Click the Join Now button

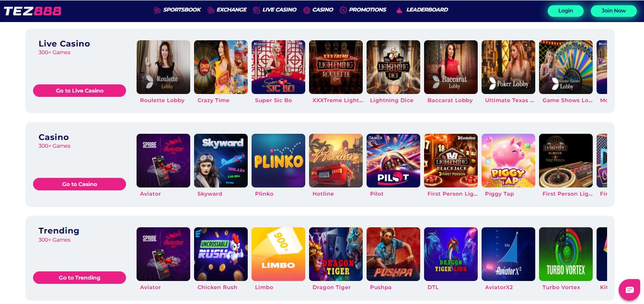click(x=614, y=11)
